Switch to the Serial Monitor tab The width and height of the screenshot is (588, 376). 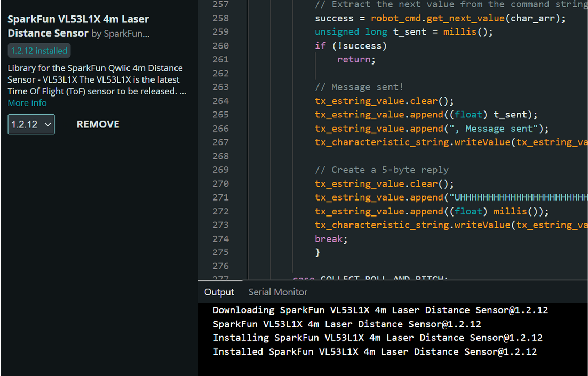277,292
